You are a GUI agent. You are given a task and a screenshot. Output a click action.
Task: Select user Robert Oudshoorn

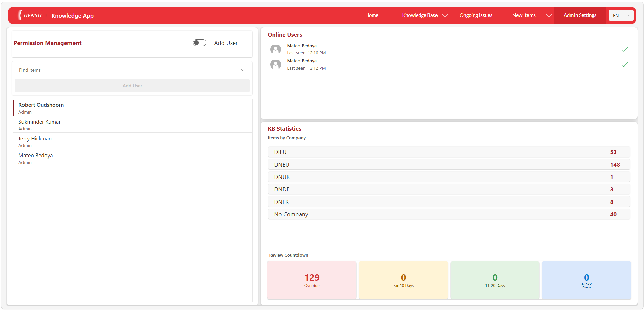(132, 108)
